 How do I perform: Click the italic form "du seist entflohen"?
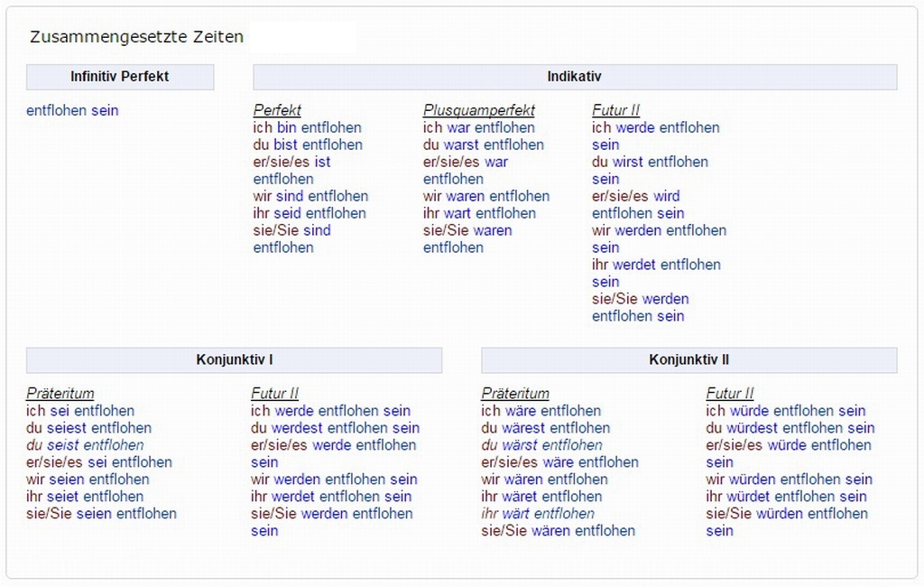[x=85, y=445]
